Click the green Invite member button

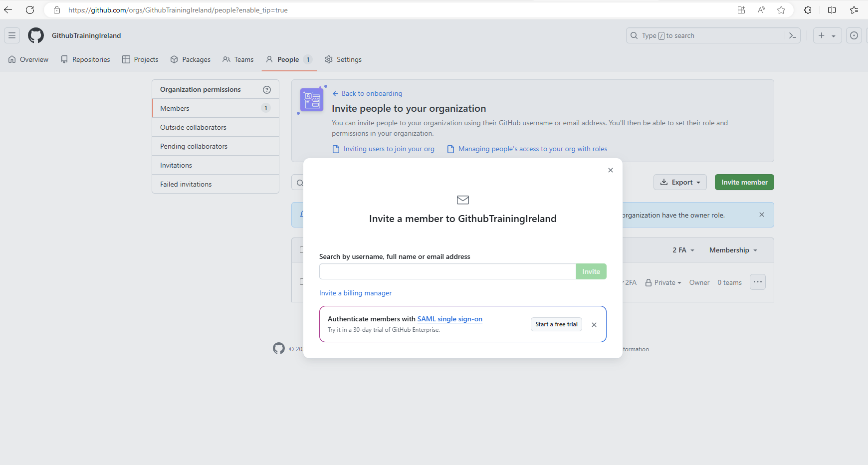coord(744,182)
